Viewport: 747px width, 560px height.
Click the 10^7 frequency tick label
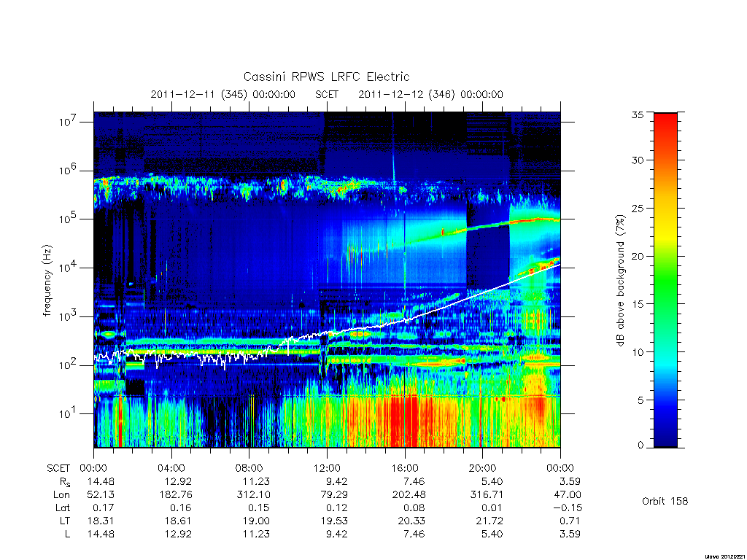(69, 122)
